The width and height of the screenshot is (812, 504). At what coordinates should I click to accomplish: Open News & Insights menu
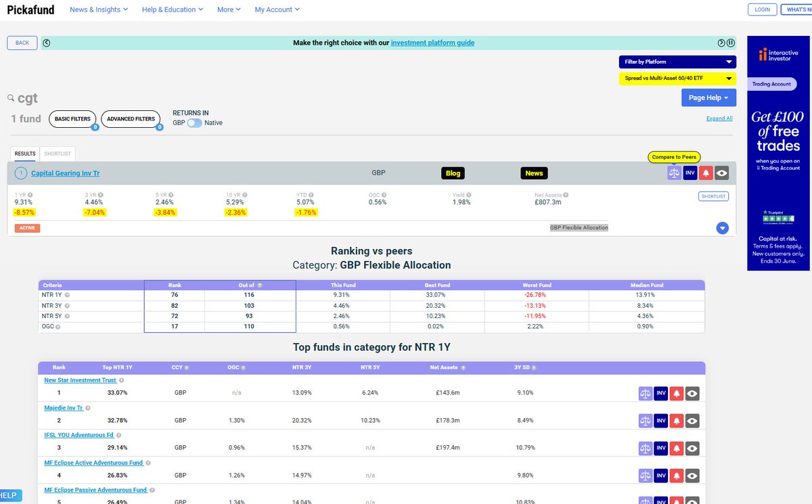point(99,9)
